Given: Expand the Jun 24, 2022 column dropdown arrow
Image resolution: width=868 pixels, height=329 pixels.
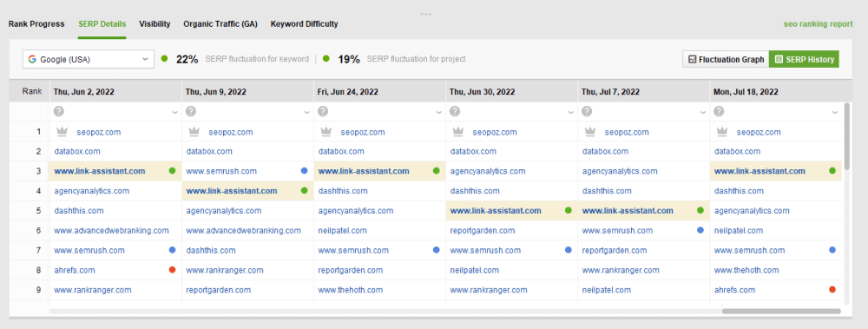Looking at the screenshot, I should [439, 113].
